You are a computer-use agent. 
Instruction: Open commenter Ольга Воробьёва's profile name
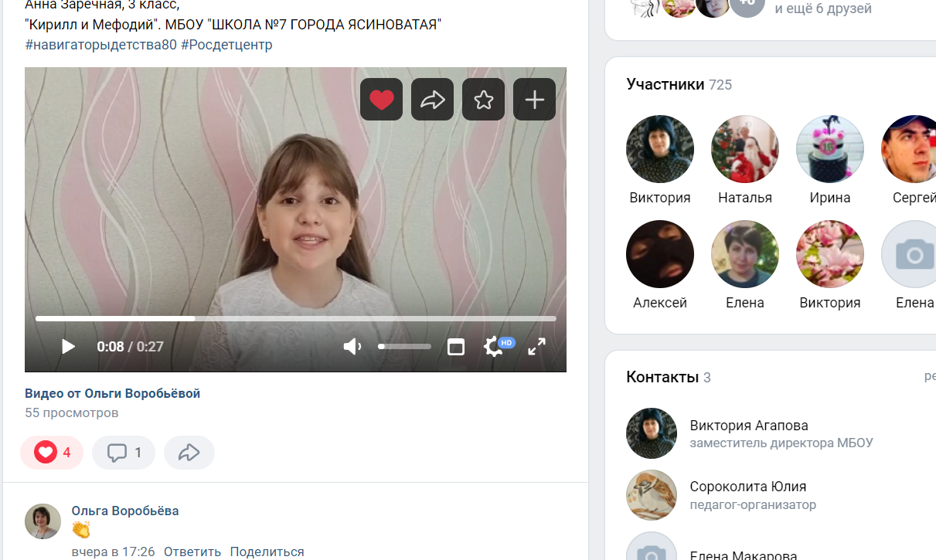pos(125,511)
